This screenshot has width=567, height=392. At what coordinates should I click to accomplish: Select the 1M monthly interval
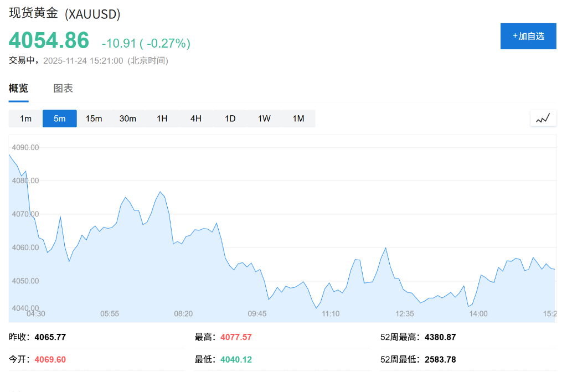click(298, 118)
